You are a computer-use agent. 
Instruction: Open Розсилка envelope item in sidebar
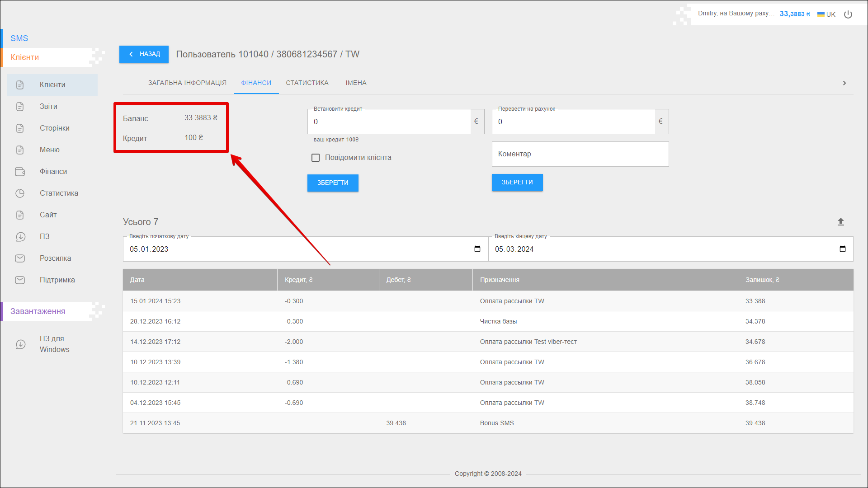tap(55, 258)
